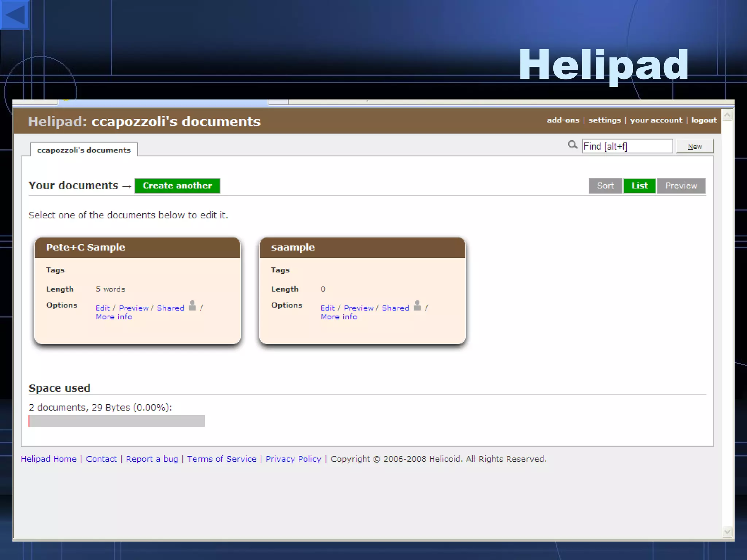The image size is (747, 560).
Task: Click the blue back arrow slide button
Action: (x=15, y=15)
